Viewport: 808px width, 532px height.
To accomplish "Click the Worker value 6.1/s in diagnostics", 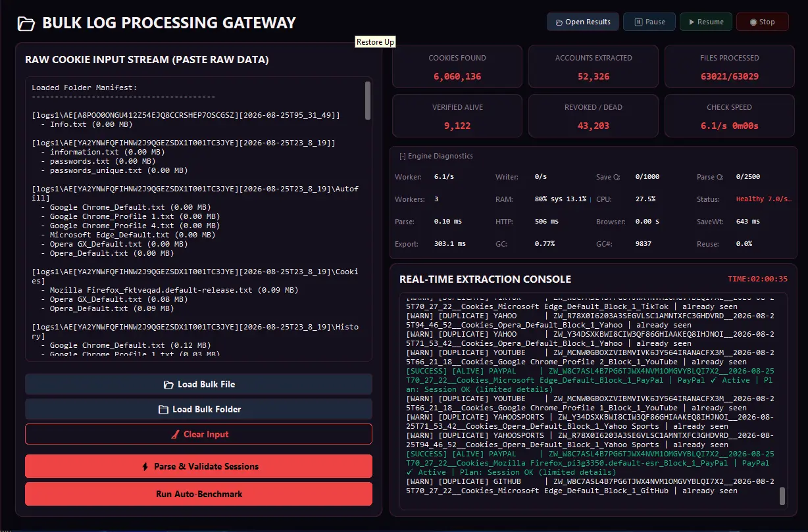I will coord(444,177).
